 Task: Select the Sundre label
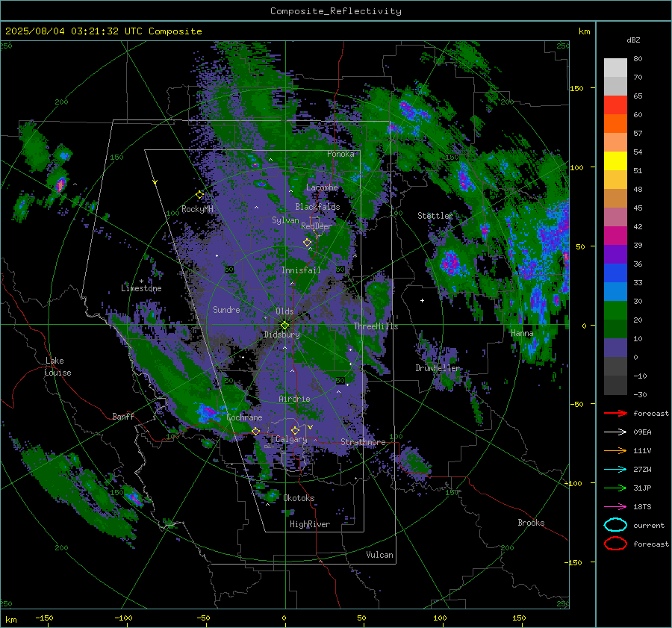coord(226,309)
